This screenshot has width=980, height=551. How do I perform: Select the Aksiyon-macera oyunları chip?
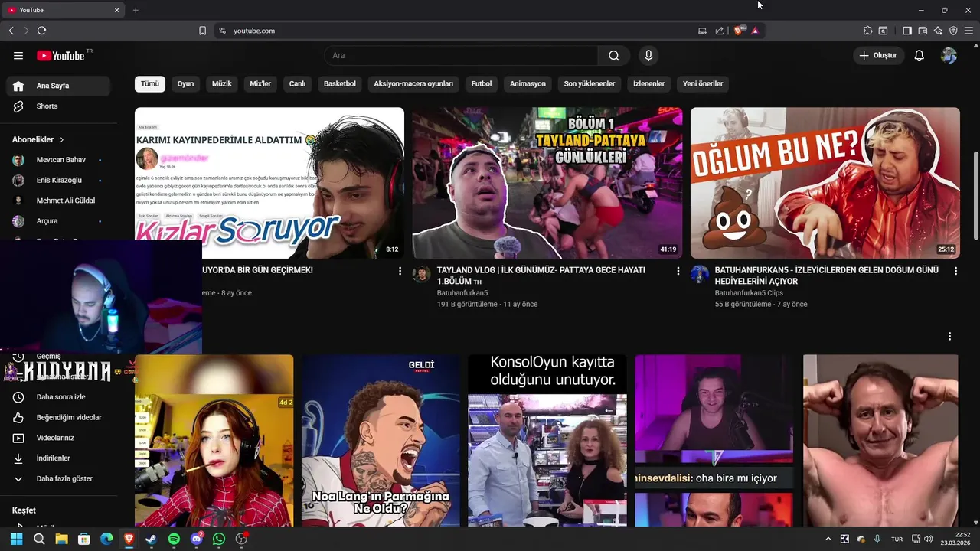[x=413, y=84]
